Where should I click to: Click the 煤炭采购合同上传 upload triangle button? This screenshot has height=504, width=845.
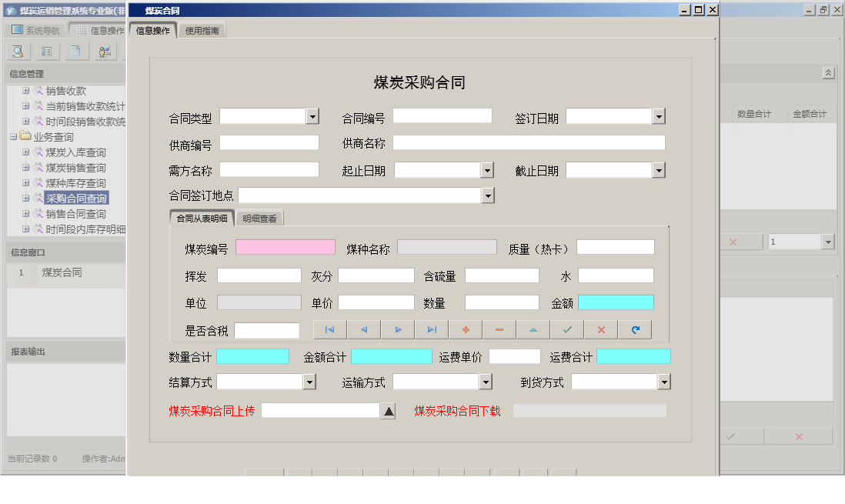[x=389, y=411]
